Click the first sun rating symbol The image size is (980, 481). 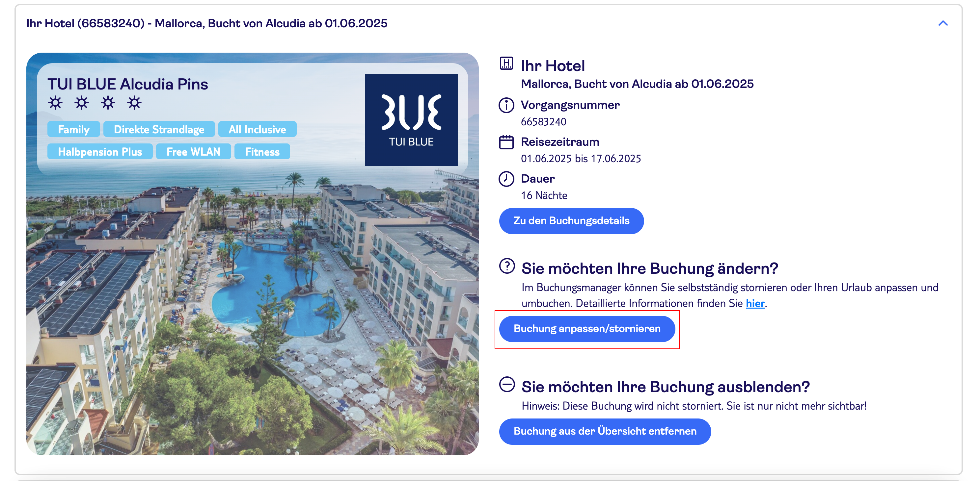[55, 103]
